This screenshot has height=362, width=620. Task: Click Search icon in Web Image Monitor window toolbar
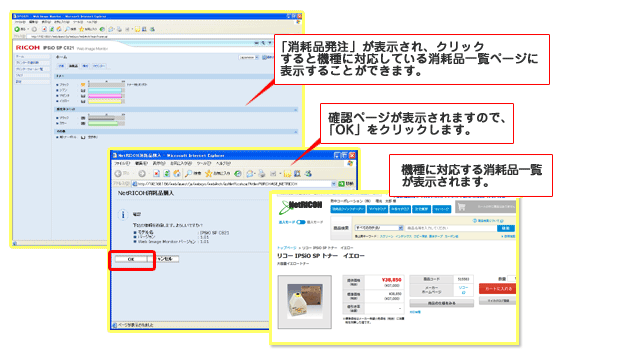pos(68,29)
